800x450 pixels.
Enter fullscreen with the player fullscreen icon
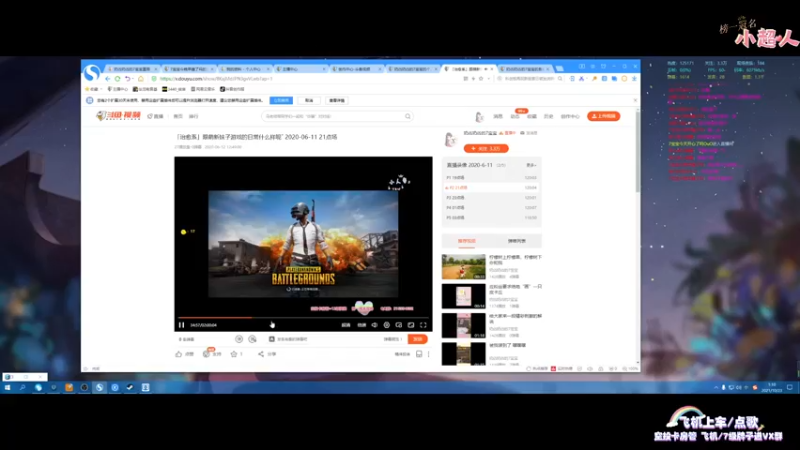tap(423, 324)
